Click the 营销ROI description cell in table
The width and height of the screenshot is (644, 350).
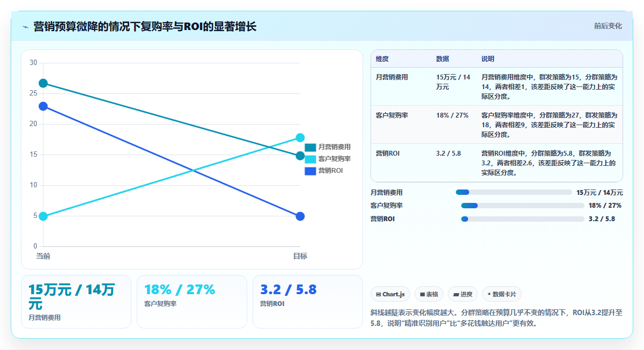pyautogui.click(x=549, y=163)
